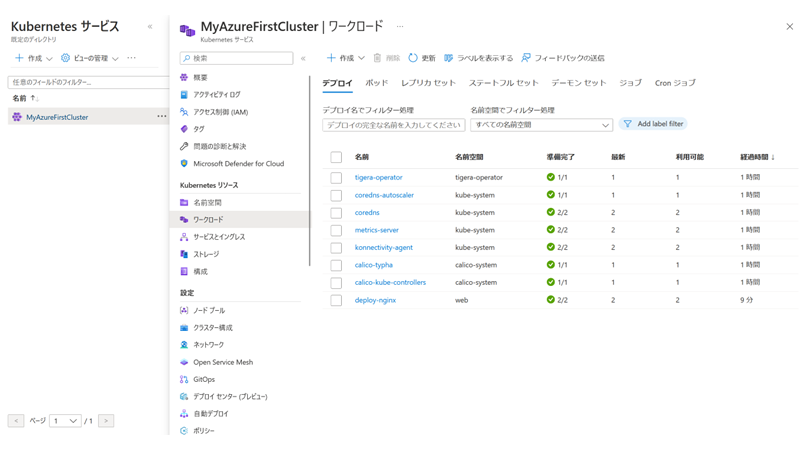The width and height of the screenshot is (800, 450).
Task: Expand 作成 dropdown in Kubernetes サービス panel
Action: pyautogui.click(x=34, y=58)
